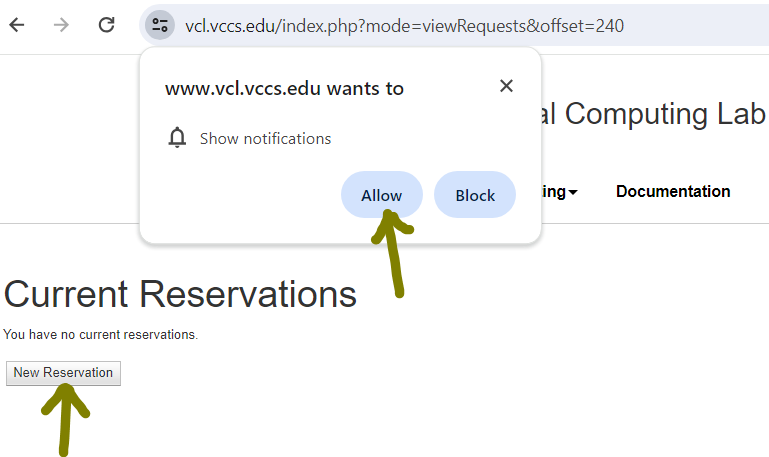
Task: Open the Documentation menu item
Action: (x=673, y=191)
